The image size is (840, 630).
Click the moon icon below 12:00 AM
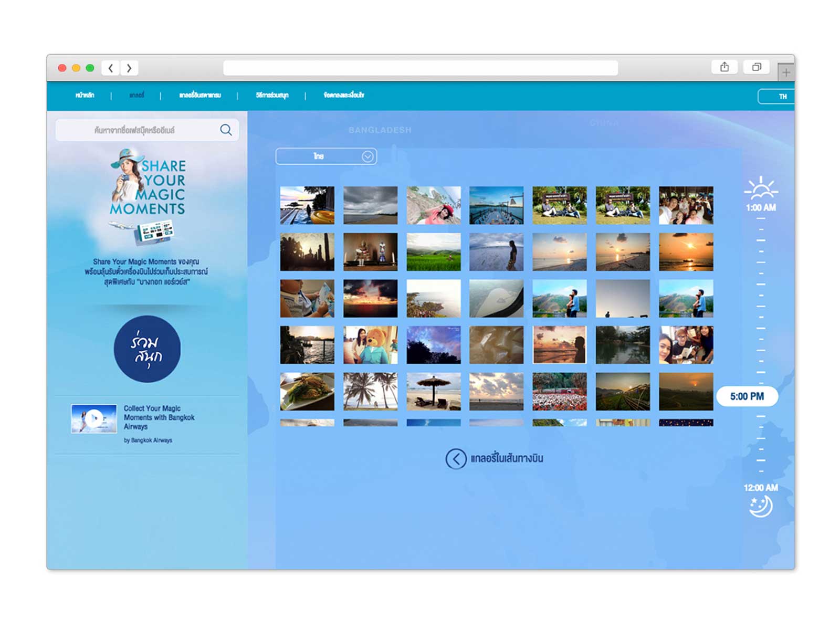[x=761, y=507]
